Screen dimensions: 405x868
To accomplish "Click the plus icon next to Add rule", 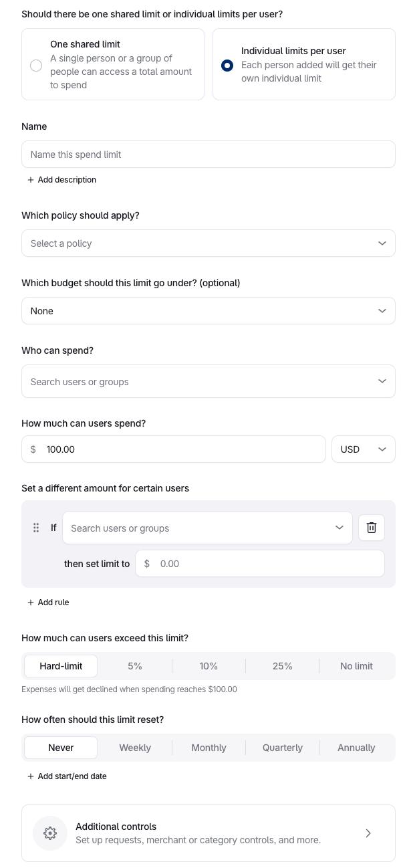I will click(x=31, y=603).
